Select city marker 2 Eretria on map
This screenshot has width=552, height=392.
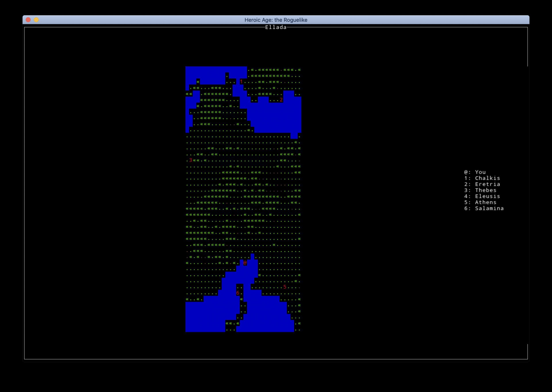pos(281,100)
